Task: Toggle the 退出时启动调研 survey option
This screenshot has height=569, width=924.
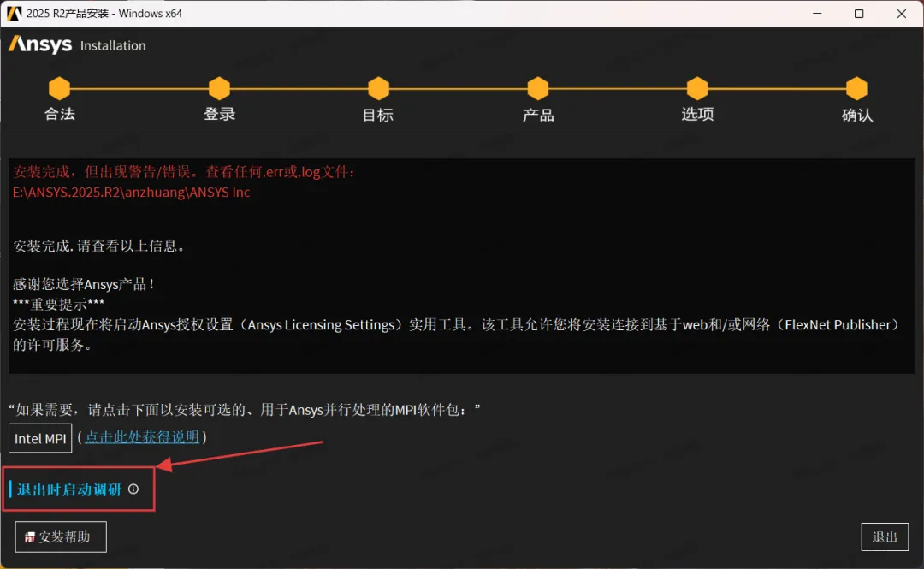Action: 65,489
